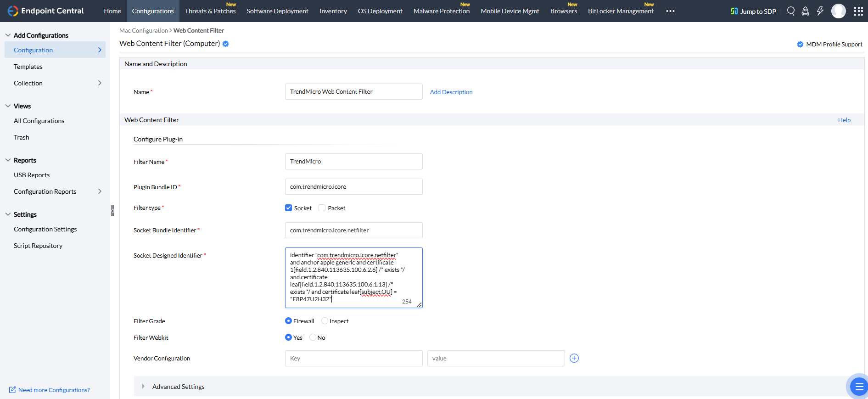
Task: Collapse the Reports section
Action: coord(8,160)
